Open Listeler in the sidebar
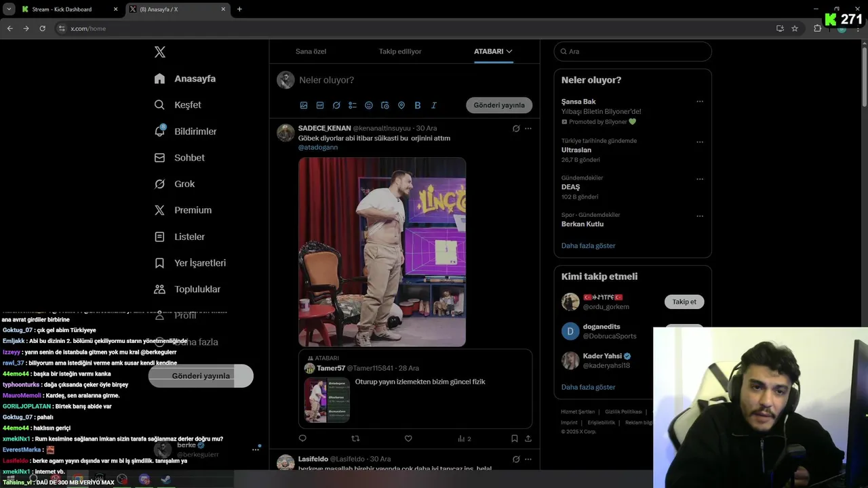The image size is (868, 488). 179,237
